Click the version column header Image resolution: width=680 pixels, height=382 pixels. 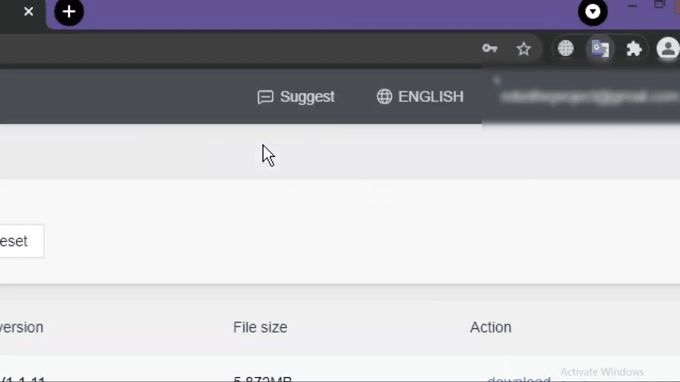[x=22, y=327]
